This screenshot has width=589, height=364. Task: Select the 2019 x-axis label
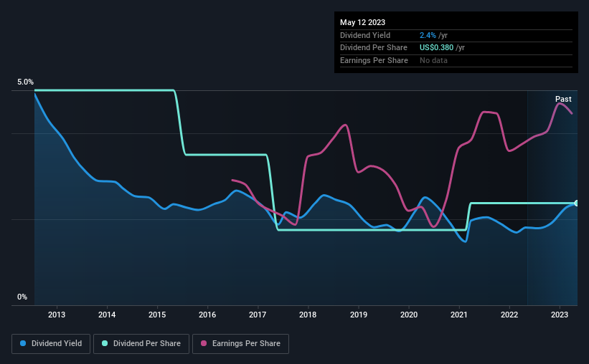click(x=359, y=315)
